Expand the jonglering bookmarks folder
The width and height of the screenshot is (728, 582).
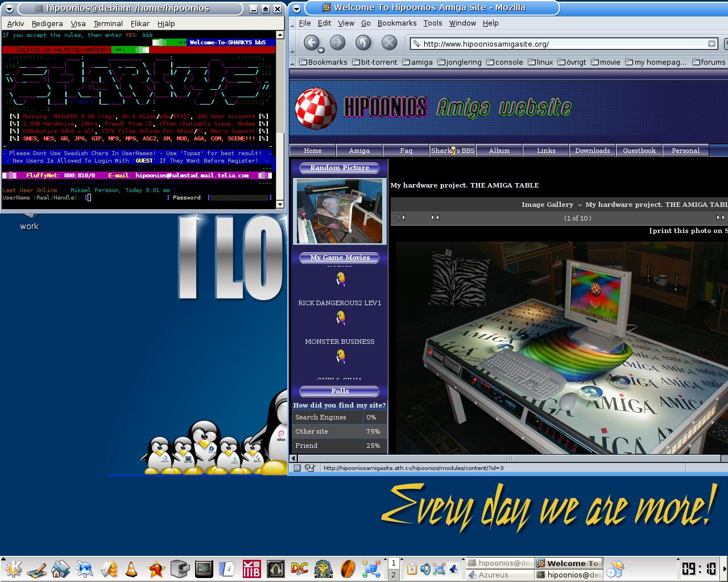[x=459, y=62]
